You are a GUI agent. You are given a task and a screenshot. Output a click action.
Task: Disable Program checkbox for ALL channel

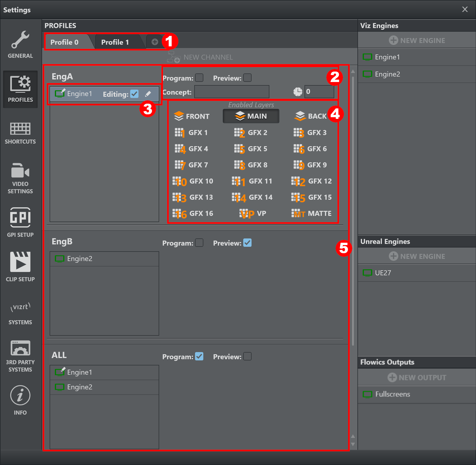click(199, 356)
